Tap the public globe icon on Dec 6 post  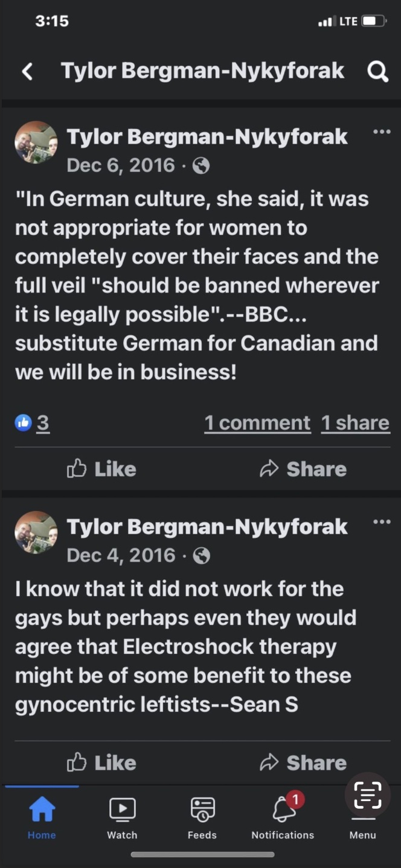(201, 166)
